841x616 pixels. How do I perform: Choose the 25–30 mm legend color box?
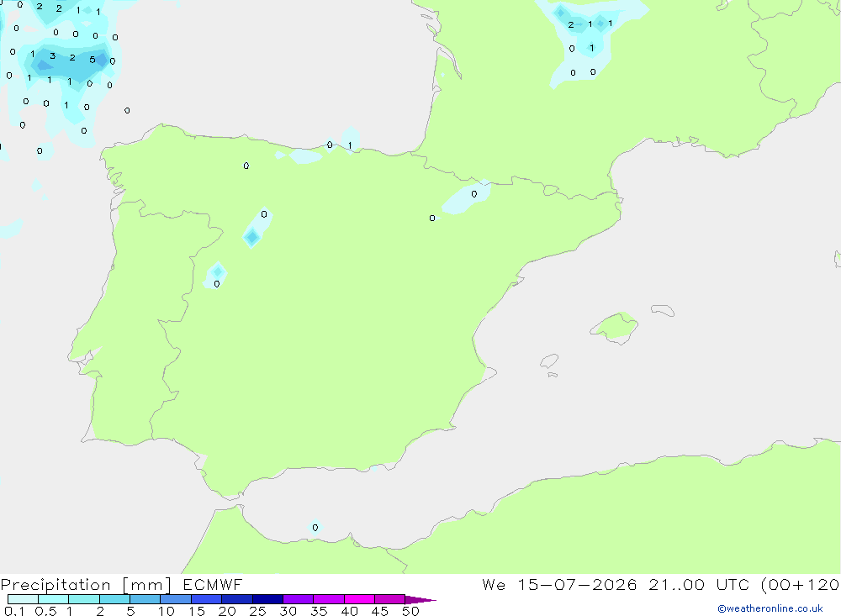pos(267,599)
